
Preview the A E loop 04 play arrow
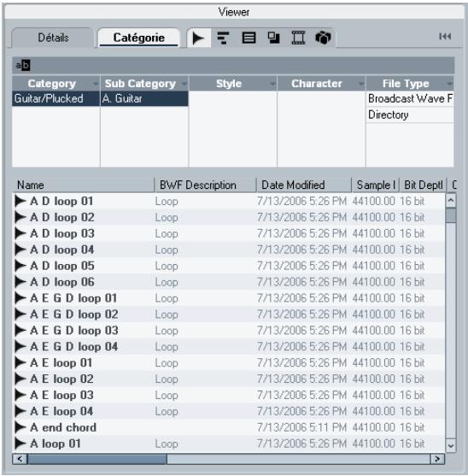point(20,411)
